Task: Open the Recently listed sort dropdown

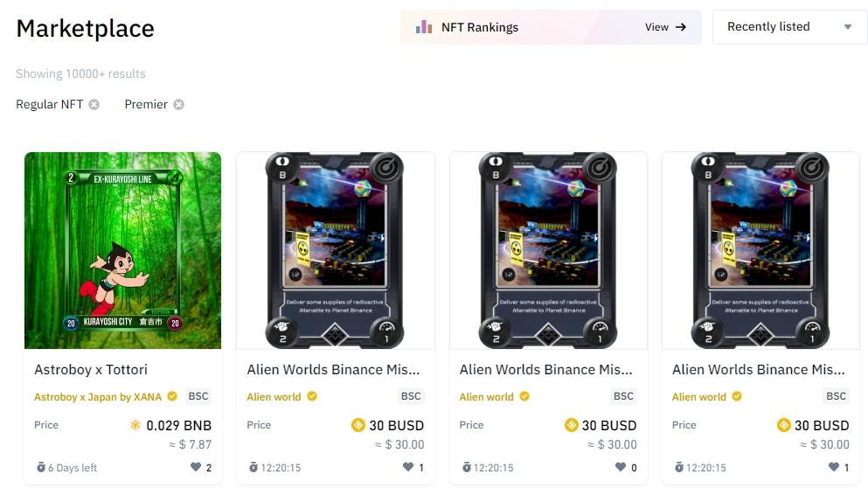Action: 790,26
